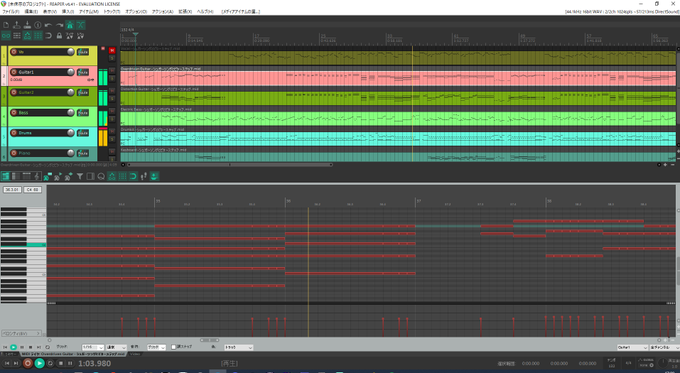680x373 pixels.
Task: Open the MIDI editor grid size dropdown
Action: (x=93, y=347)
